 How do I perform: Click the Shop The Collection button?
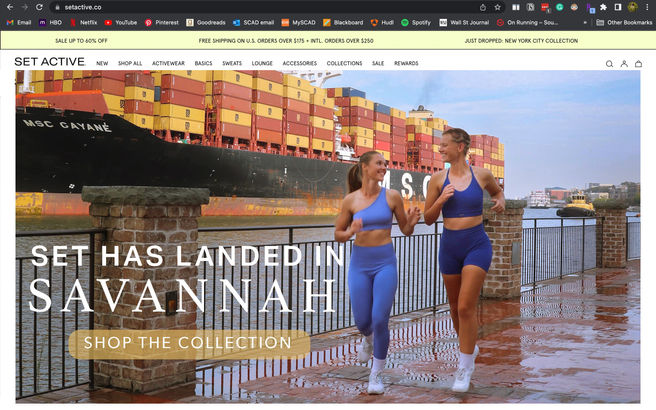pos(189,344)
